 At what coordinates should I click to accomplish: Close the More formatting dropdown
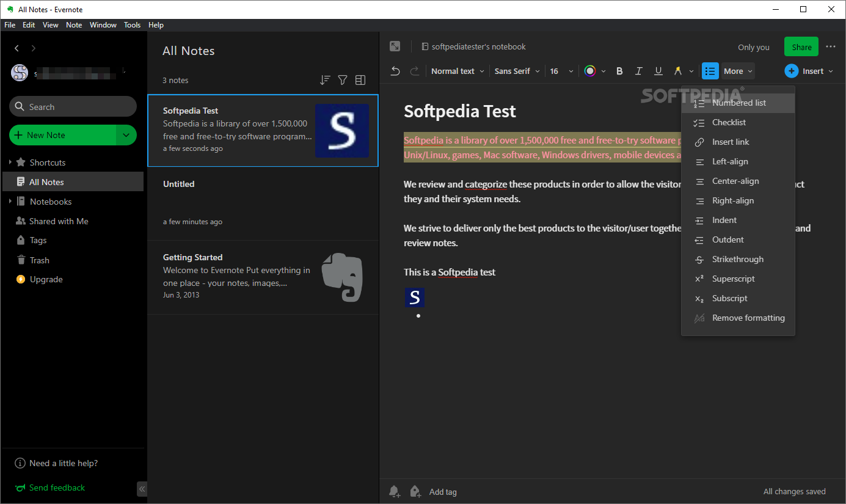pyautogui.click(x=738, y=71)
